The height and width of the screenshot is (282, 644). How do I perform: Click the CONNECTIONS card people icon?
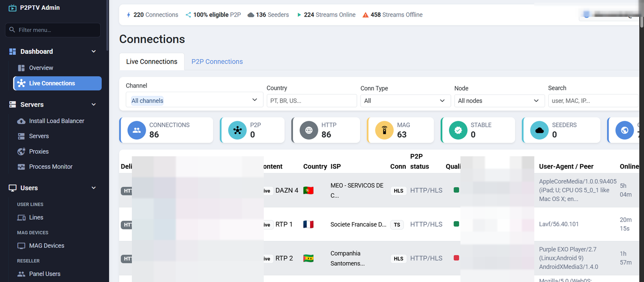[x=137, y=130]
